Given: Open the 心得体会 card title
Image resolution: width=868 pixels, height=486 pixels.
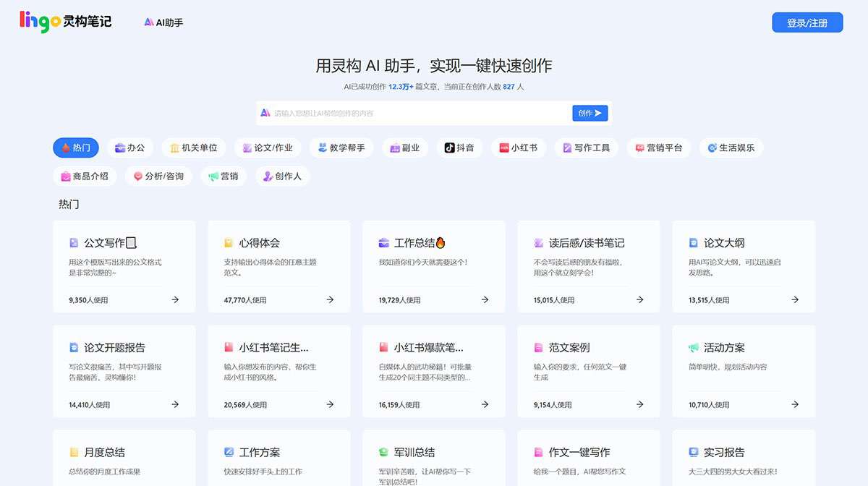Looking at the screenshot, I should [260, 243].
